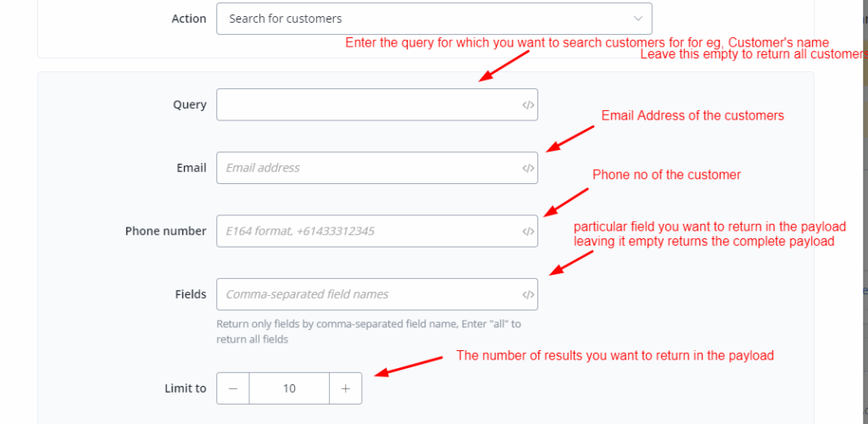Click the code icon in the Query field
Screen dimensions: 868x424
tap(528, 105)
